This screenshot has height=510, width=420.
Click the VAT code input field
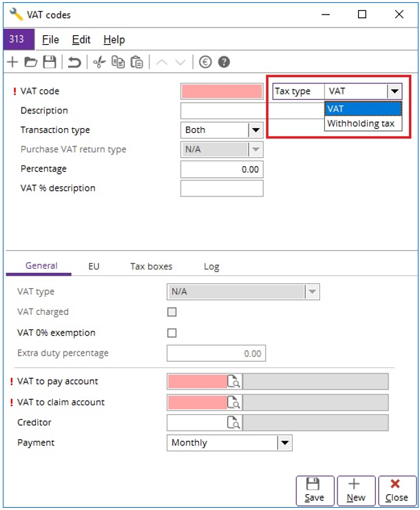(222, 91)
